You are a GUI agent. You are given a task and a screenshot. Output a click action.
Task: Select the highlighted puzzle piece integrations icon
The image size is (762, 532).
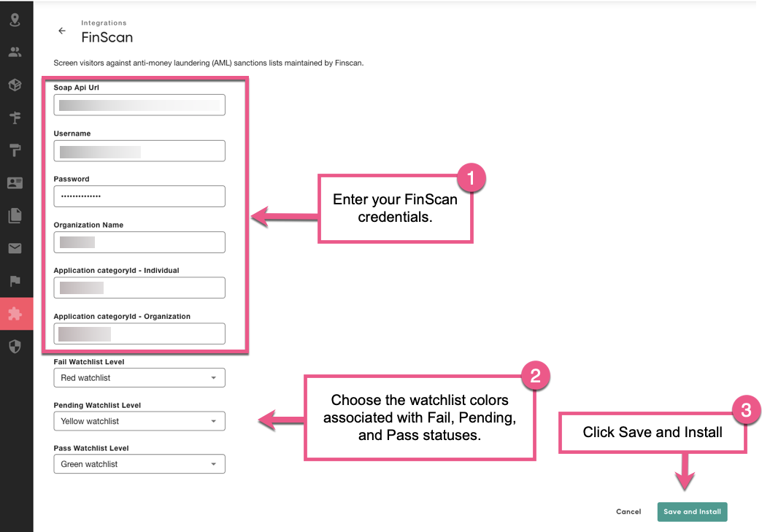[15, 314]
